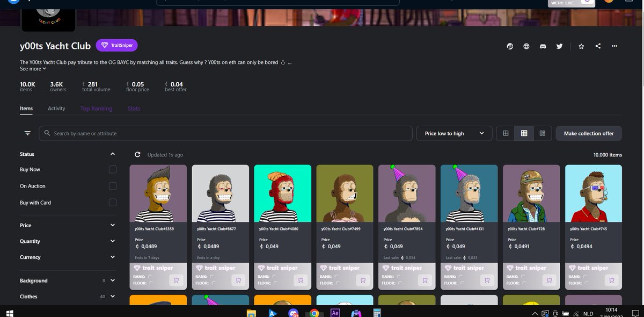Open y00ts Yacht Club #5359 image
The width and height of the screenshot is (644, 317).
tap(158, 193)
